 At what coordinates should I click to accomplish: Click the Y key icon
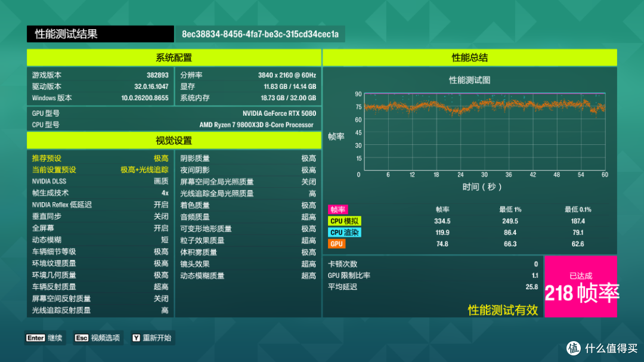coord(136,338)
